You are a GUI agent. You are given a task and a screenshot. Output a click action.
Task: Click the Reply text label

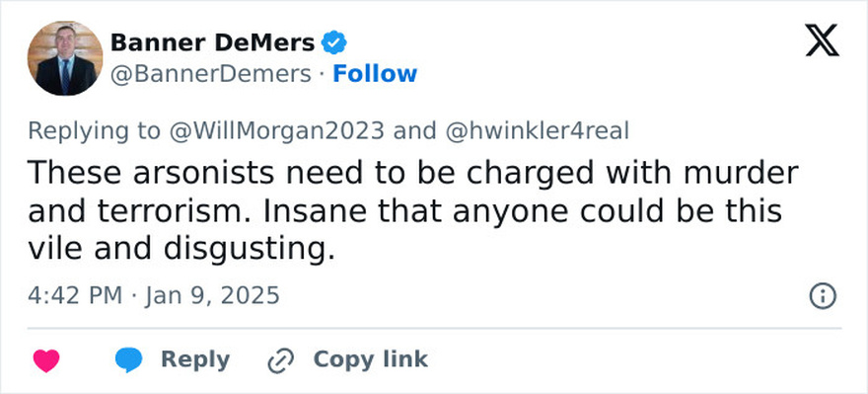pyautogui.click(x=195, y=360)
